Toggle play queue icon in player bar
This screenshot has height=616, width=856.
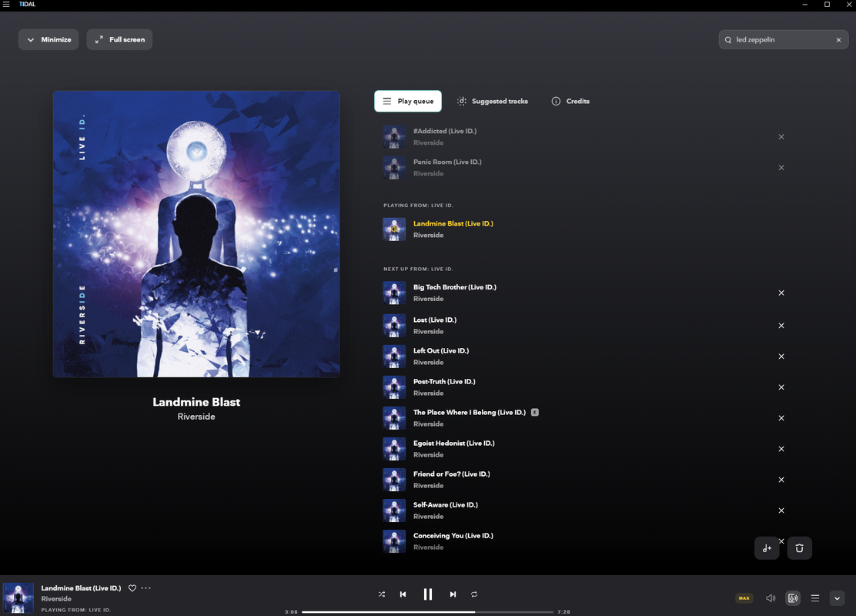pos(814,598)
